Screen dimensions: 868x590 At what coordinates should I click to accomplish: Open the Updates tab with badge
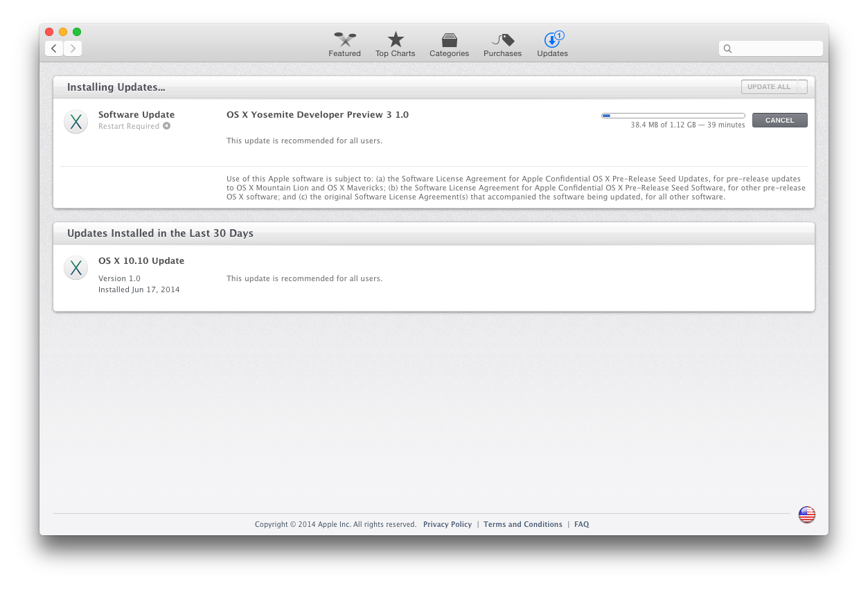[553, 44]
